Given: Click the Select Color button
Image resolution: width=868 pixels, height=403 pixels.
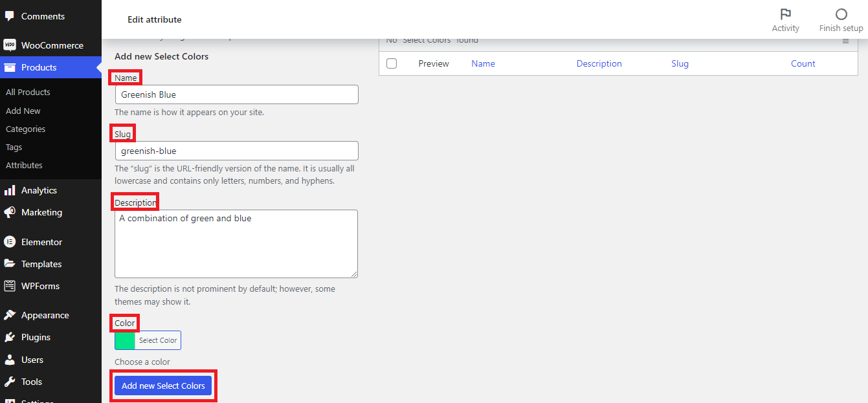Looking at the screenshot, I should coord(158,340).
